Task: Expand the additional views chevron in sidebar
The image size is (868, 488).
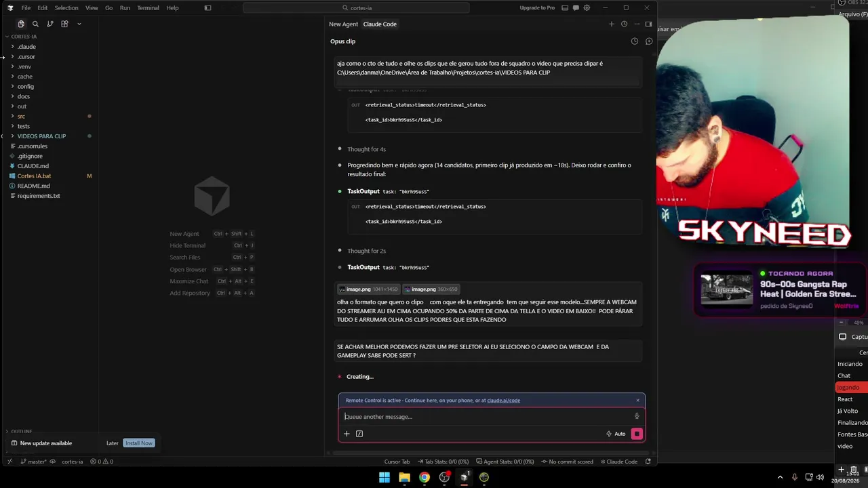Action: [79, 24]
